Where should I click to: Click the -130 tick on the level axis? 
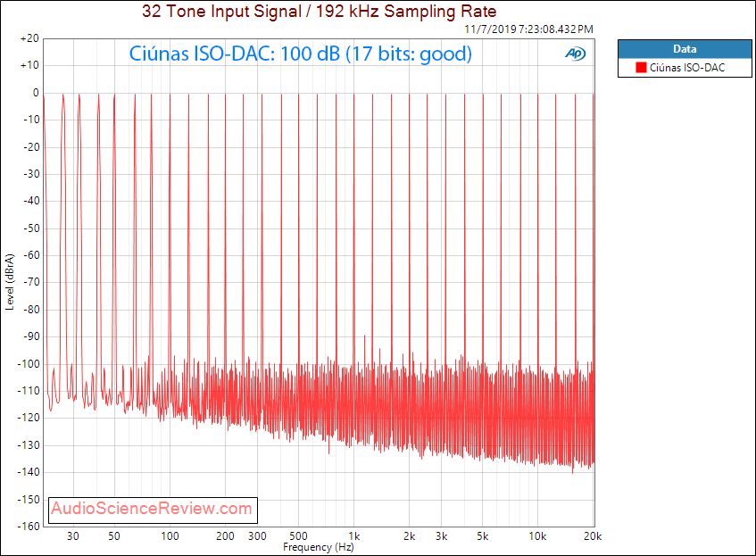[29, 445]
